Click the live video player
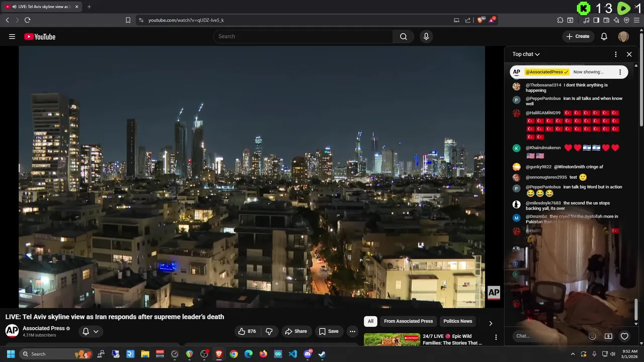This screenshot has width=644, height=362. (252, 176)
